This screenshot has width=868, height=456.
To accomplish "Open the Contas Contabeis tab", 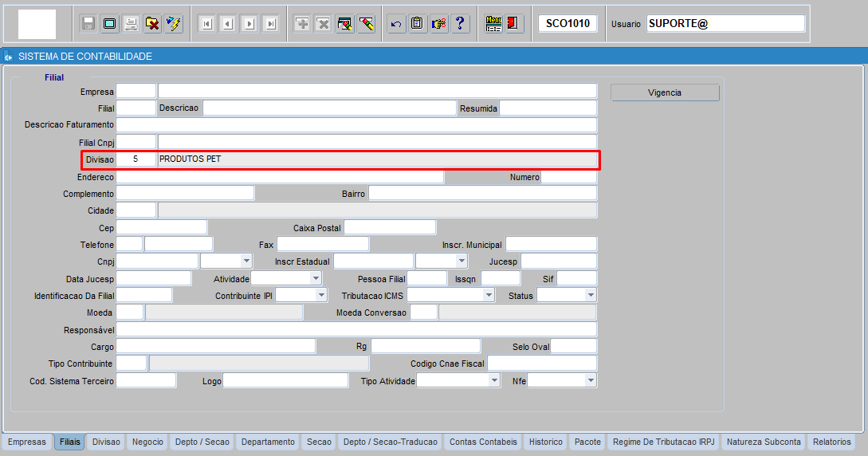I will point(483,442).
